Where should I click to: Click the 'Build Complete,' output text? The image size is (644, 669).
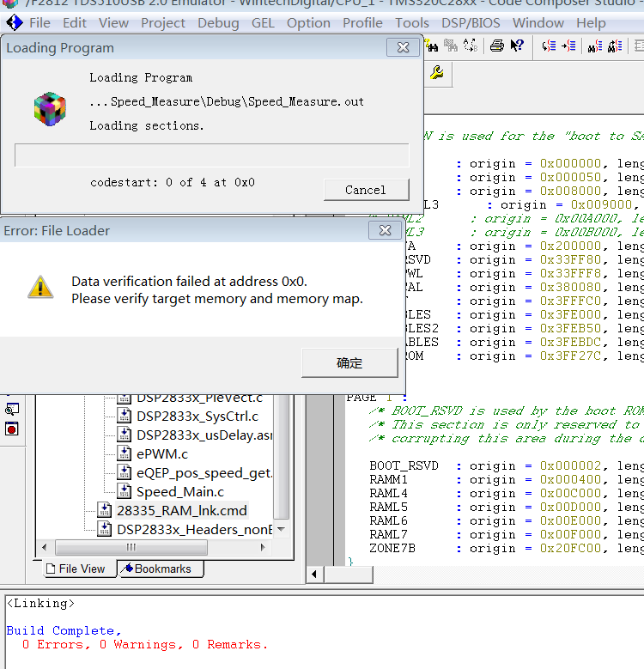click(64, 630)
